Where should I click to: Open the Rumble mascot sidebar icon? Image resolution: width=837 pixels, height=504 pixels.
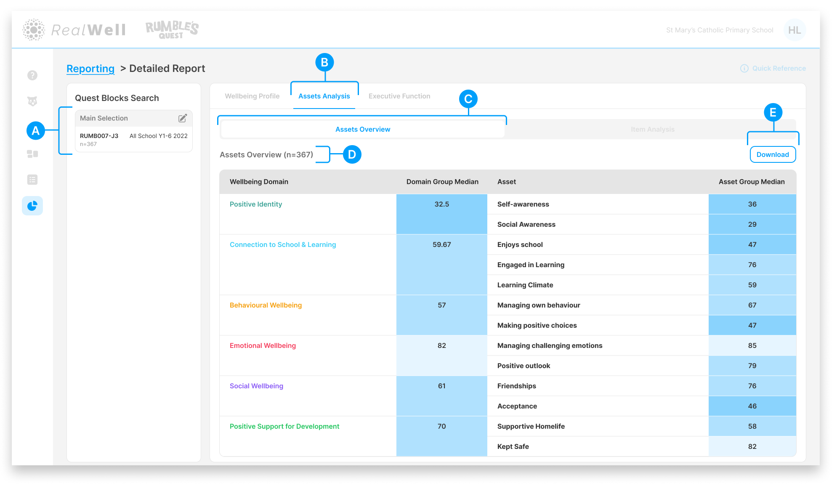(32, 101)
